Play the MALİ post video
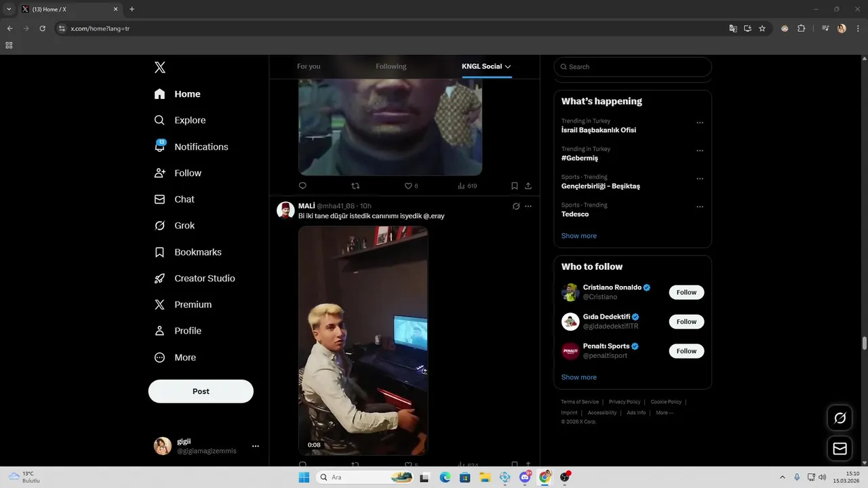The width and height of the screenshot is (868, 488). (x=363, y=340)
